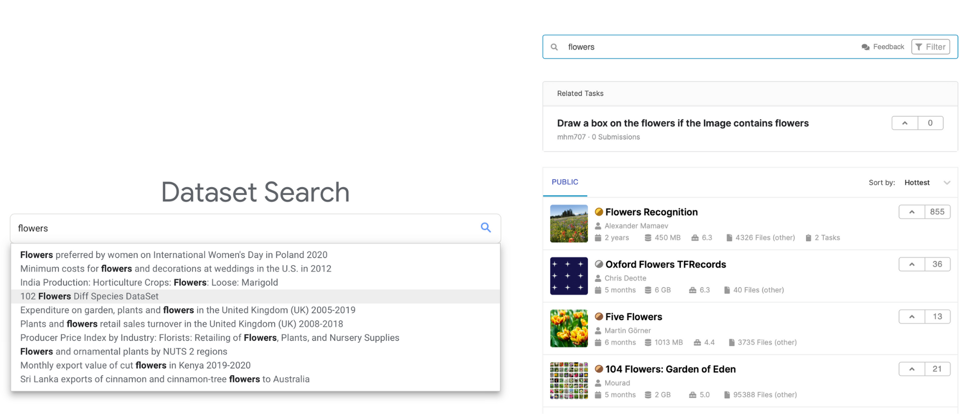
Task: Open the Draw a box on the flowers task
Action: click(682, 123)
